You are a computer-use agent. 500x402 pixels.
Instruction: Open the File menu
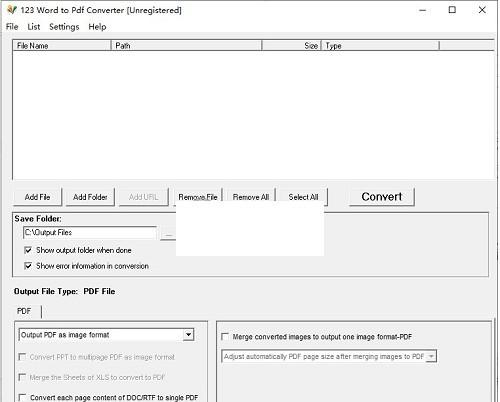pyautogui.click(x=12, y=27)
